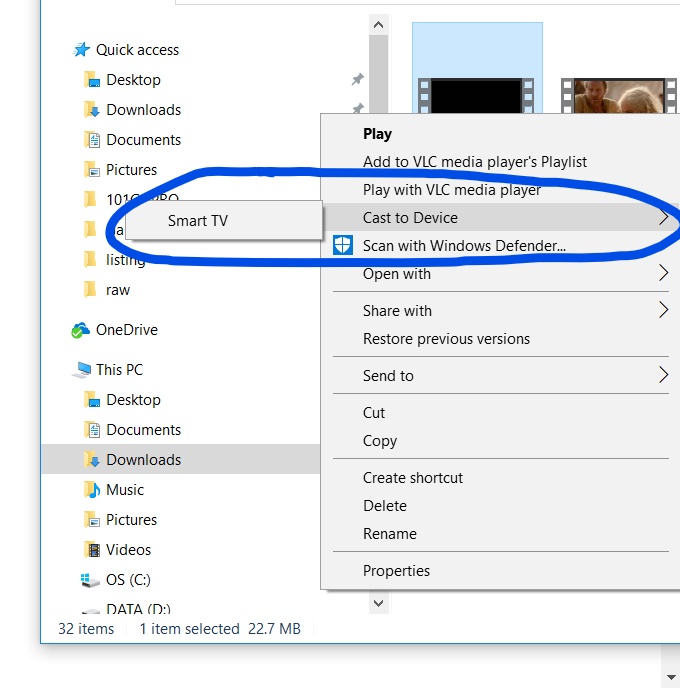680x688 pixels.
Task: Open the raw folder label
Action: (118, 290)
